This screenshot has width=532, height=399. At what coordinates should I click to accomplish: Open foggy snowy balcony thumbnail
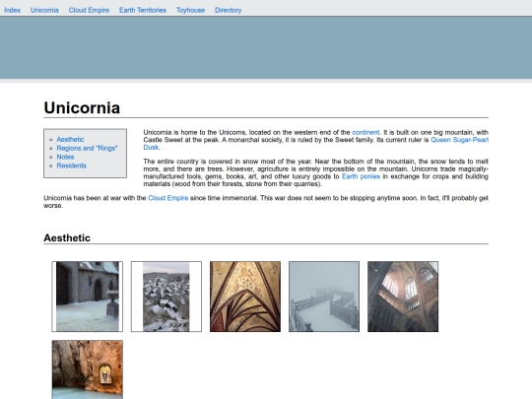(324, 297)
